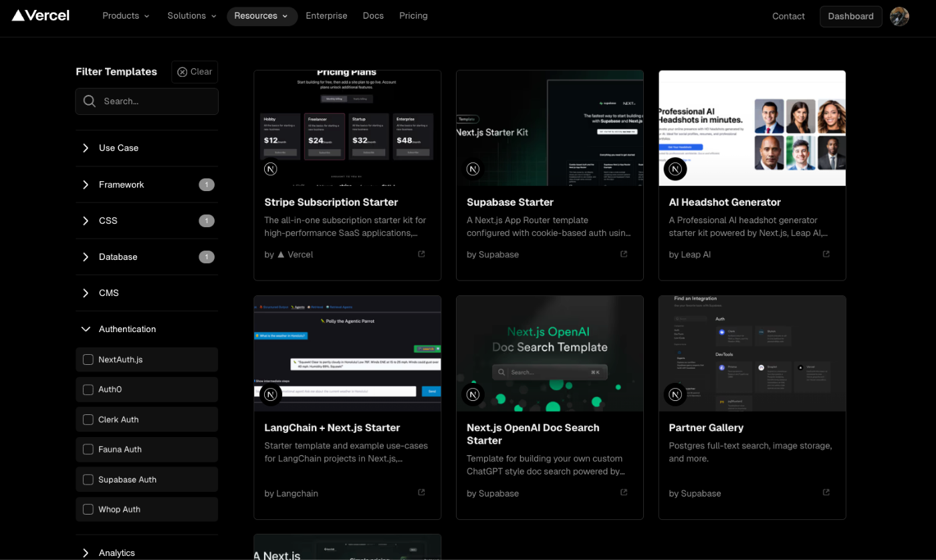Click the AI Headshot Generator preview image
Viewport: 936px width, 560px height.
tap(752, 128)
